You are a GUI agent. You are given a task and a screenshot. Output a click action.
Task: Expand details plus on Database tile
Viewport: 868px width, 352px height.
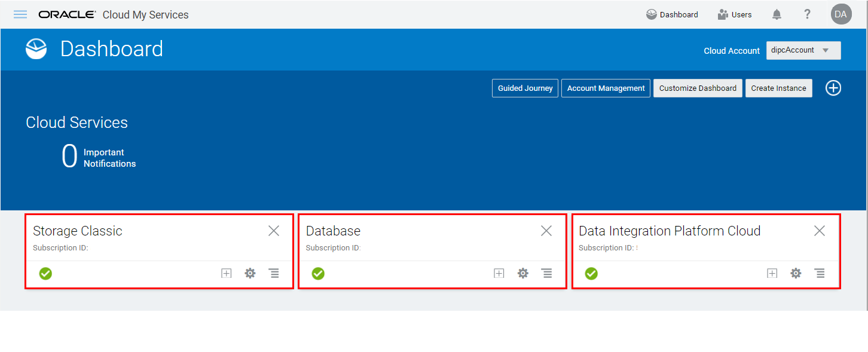499,273
